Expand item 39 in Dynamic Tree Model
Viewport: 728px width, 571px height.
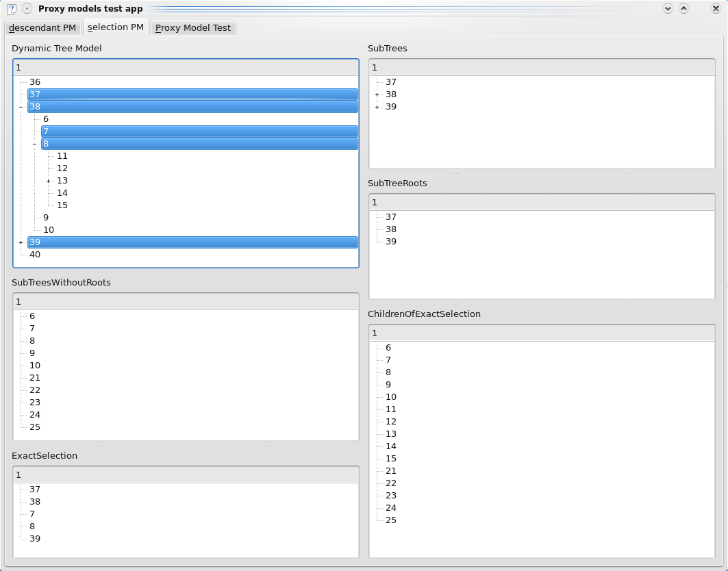click(x=21, y=242)
